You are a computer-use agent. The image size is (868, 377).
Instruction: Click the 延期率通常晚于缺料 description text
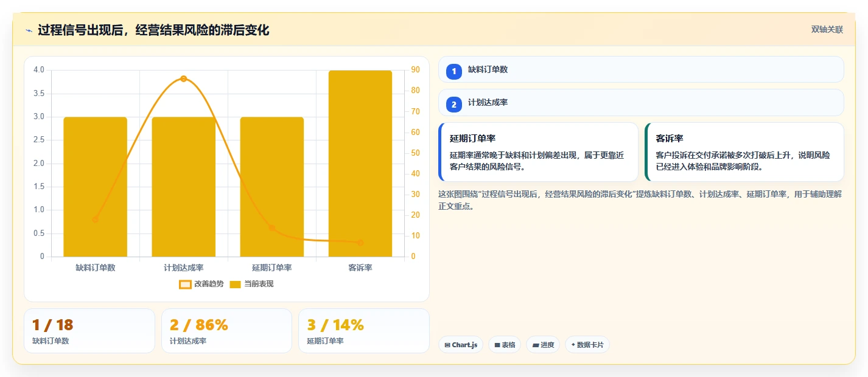point(537,161)
